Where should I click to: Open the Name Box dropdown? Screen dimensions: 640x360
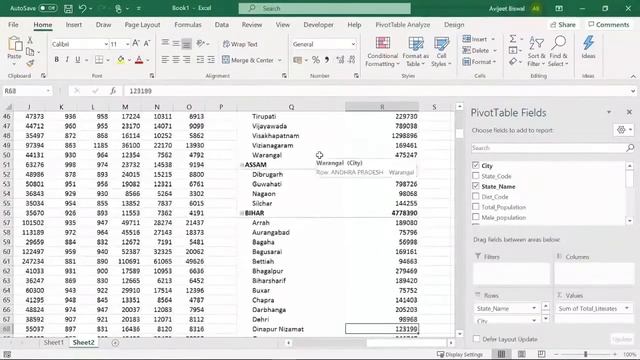48,91
